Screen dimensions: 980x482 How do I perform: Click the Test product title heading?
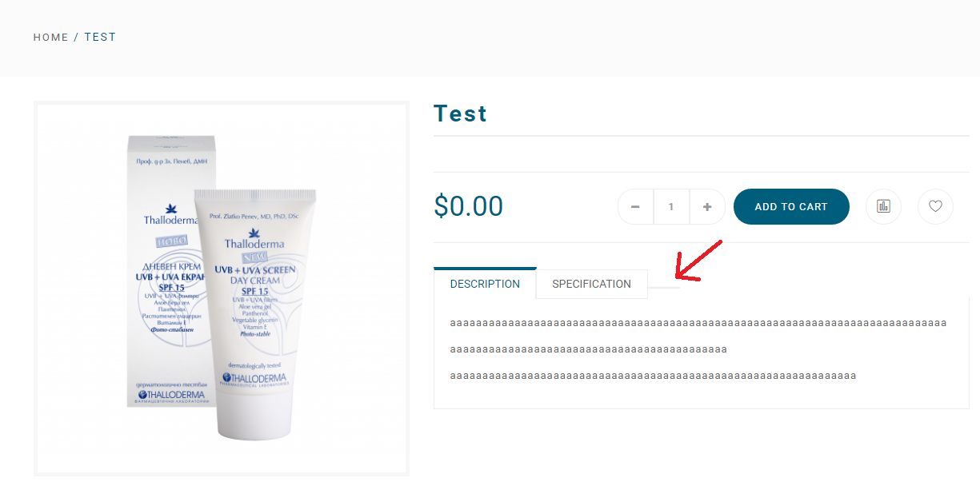[x=460, y=114]
